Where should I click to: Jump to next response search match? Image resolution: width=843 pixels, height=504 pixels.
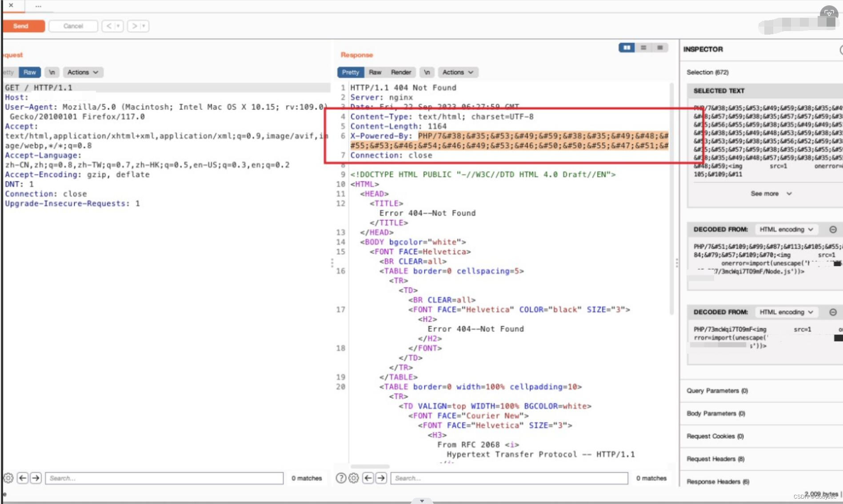[381, 478]
